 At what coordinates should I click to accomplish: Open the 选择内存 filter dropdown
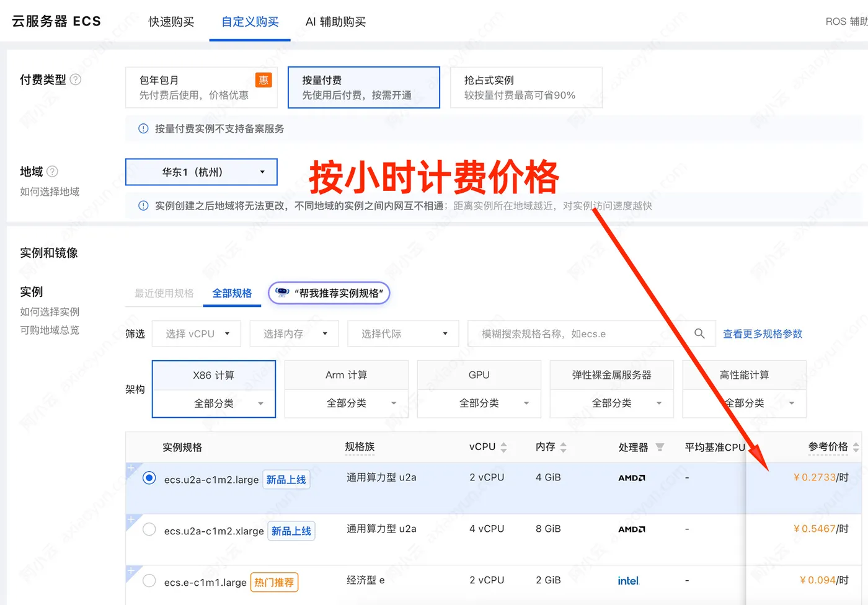294,333
